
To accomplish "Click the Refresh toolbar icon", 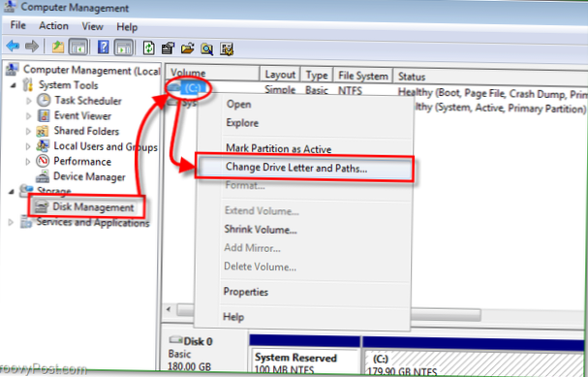I will (x=149, y=48).
